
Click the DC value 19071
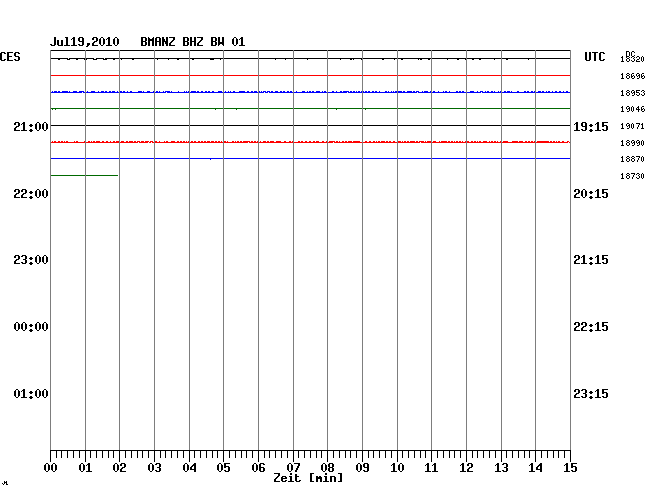(x=633, y=126)
